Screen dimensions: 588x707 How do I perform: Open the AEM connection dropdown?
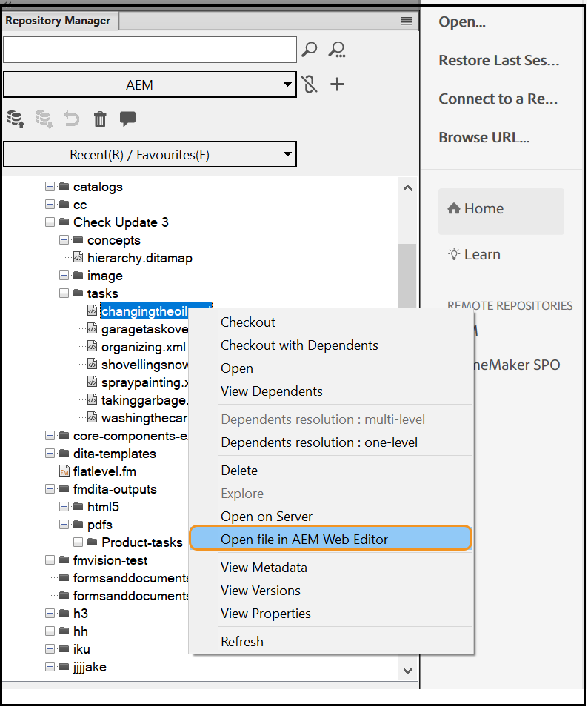coord(149,84)
